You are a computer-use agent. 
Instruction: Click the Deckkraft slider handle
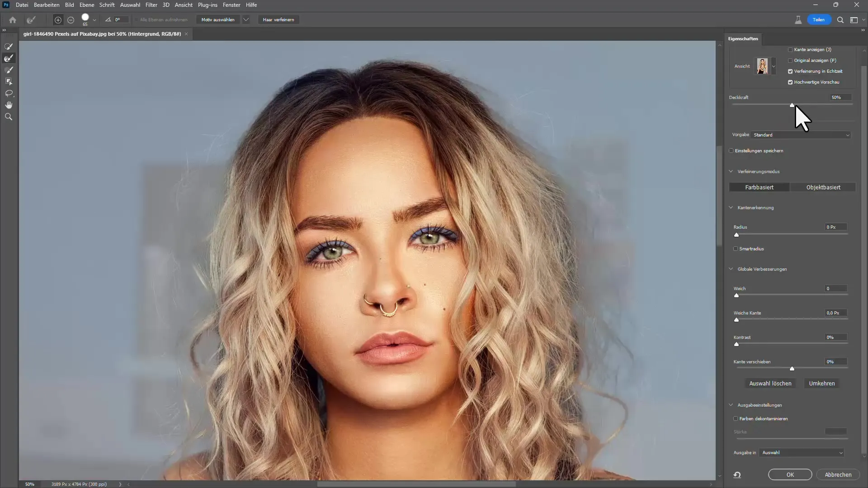[792, 105]
